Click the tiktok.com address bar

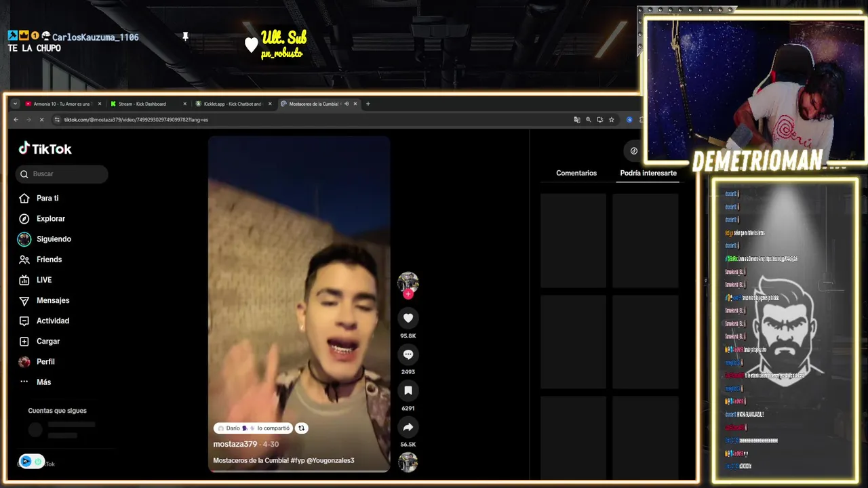tap(312, 120)
